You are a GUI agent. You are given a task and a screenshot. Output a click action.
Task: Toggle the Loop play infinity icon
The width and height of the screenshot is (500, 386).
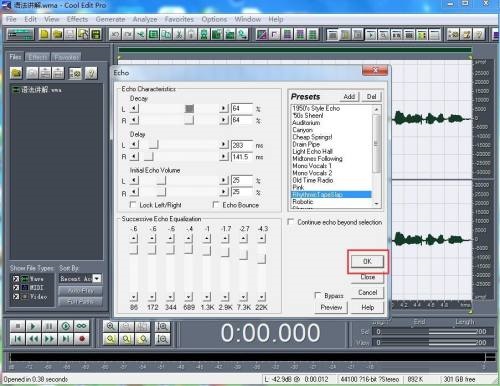coord(82,326)
